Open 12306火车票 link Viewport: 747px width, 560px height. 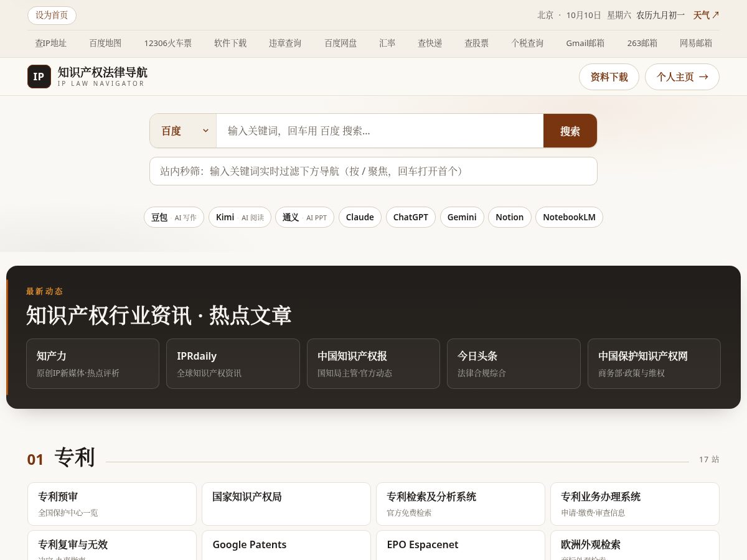[x=168, y=43]
